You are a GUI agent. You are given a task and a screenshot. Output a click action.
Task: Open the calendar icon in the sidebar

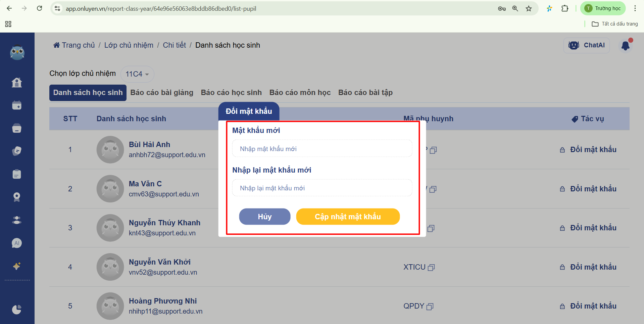(x=17, y=105)
